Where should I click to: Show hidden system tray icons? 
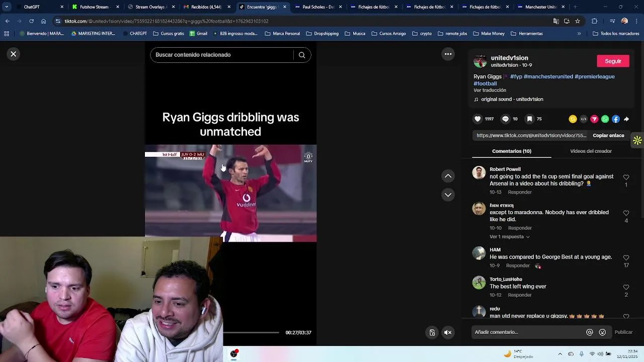tap(560, 354)
